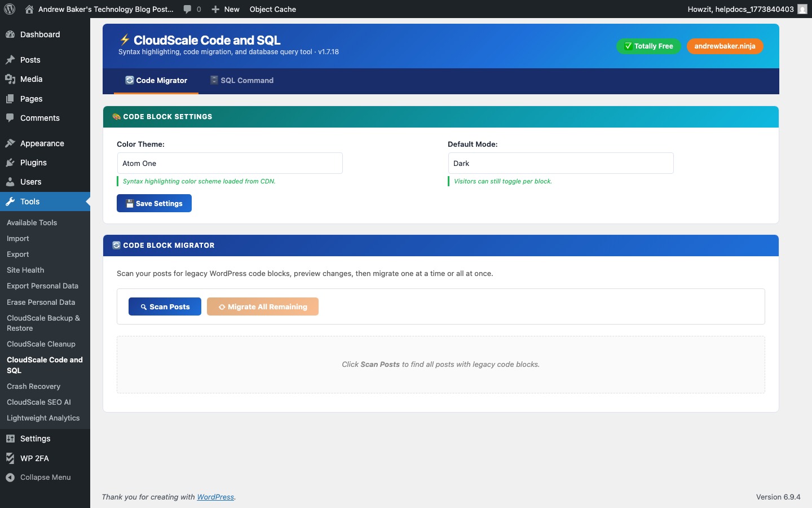
Task: Start scanning posts with Scan Posts
Action: (165, 306)
